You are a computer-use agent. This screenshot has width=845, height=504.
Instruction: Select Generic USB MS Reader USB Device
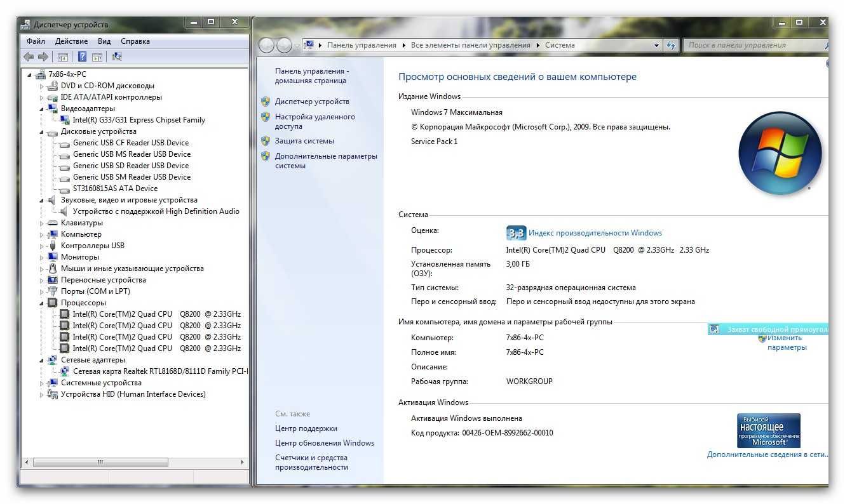coord(132,154)
